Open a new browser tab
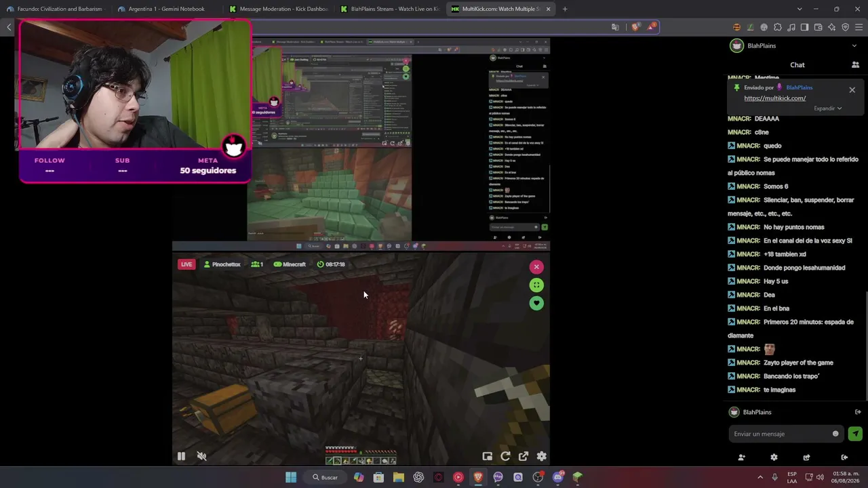Image resolution: width=868 pixels, height=488 pixels. [565, 9]
